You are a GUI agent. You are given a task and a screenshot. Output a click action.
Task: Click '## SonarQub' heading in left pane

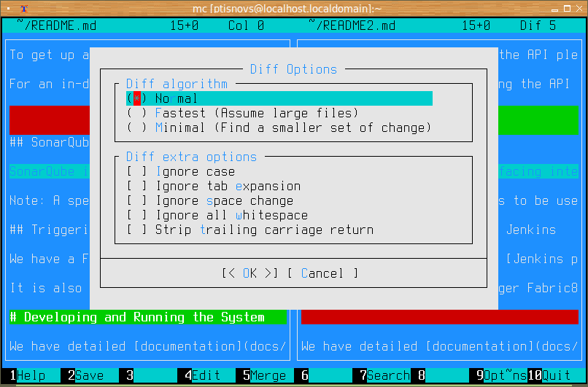[50, 142]
